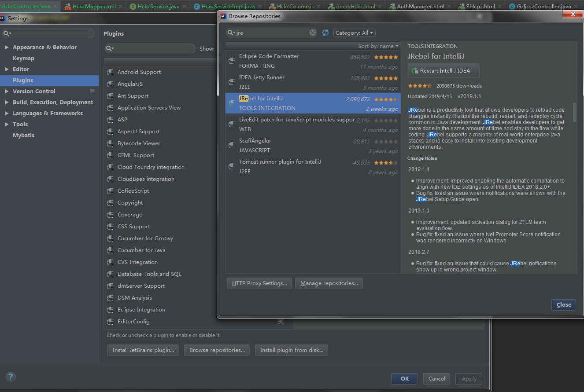Expand the Editor settings node
The image size is (584, 392).
7,70
